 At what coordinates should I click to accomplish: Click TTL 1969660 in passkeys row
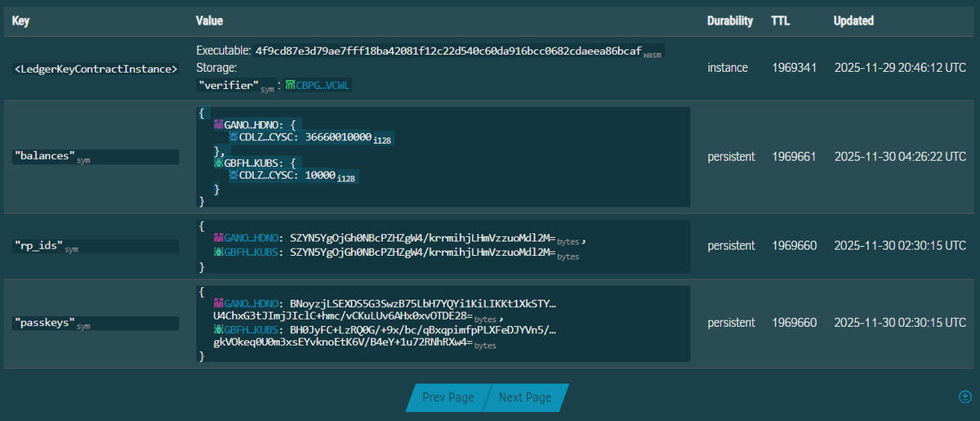tap(794, 323)
